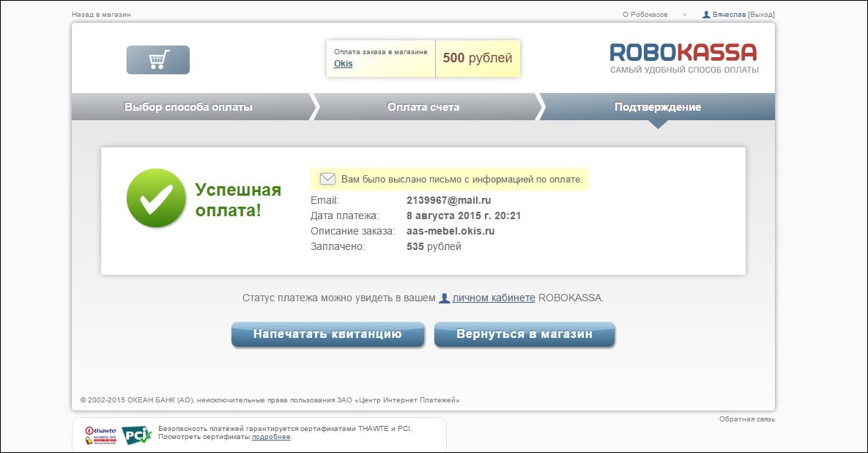Select the Выбор способа оплаты step
The width and height of the screenshot is (868, 453).
click(189, 107)
